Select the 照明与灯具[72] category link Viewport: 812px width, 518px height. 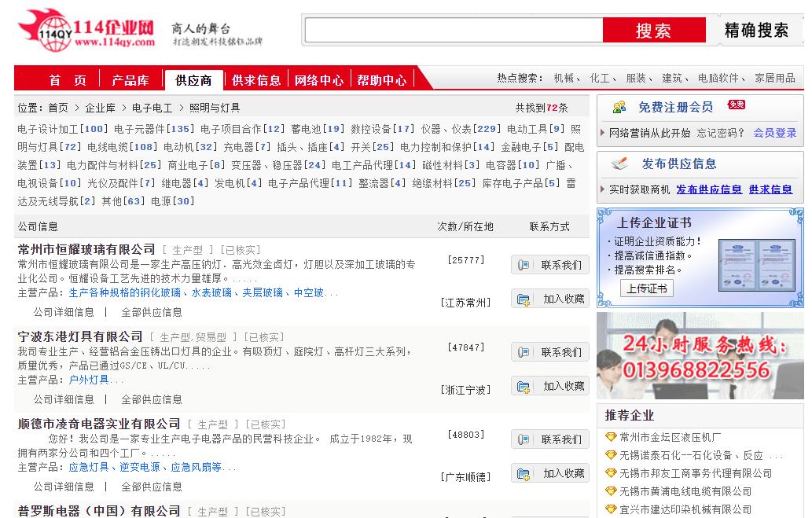point(47,146)
